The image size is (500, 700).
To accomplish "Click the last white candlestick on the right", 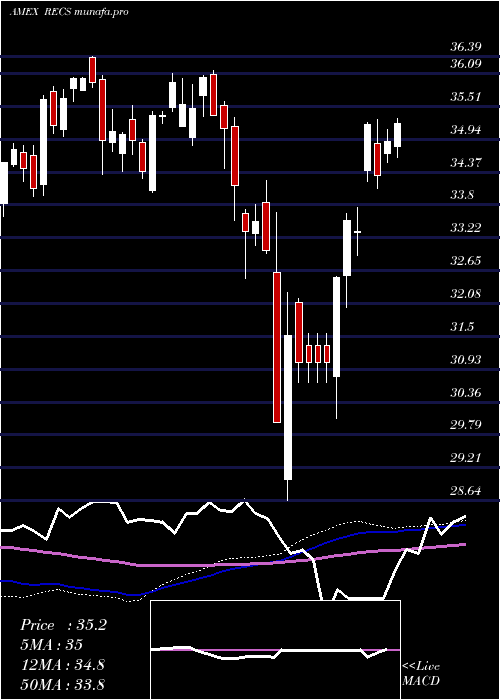I will tap(397, 135).
